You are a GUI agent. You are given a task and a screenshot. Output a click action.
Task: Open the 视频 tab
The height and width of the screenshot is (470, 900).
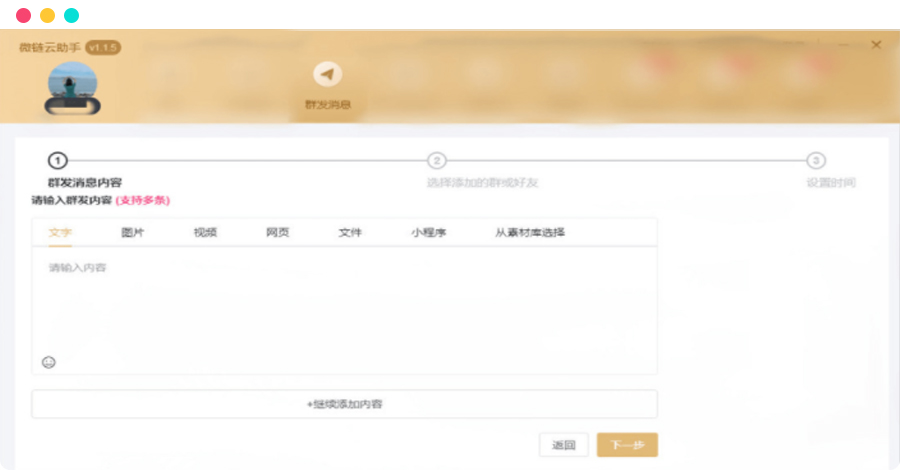(x=205, y=232)
